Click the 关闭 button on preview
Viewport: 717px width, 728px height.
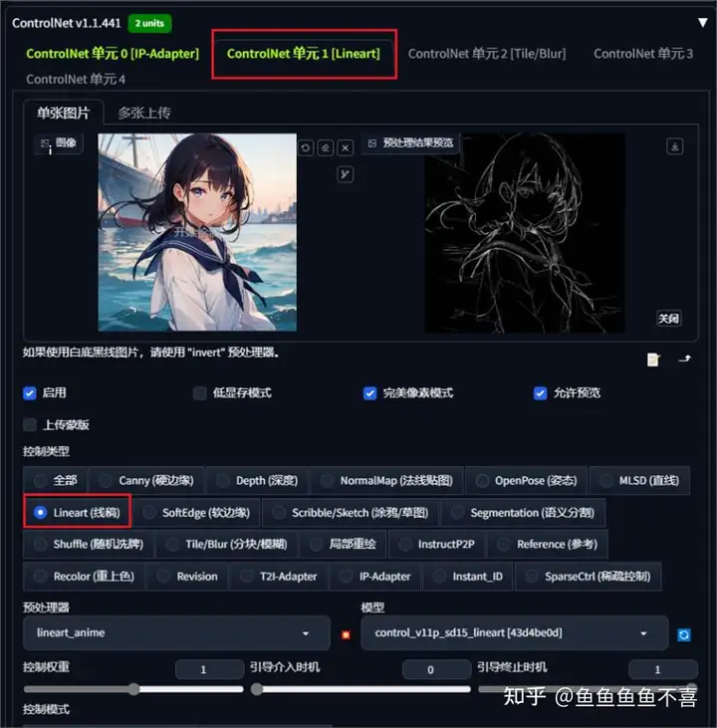[x=669, y=319]
